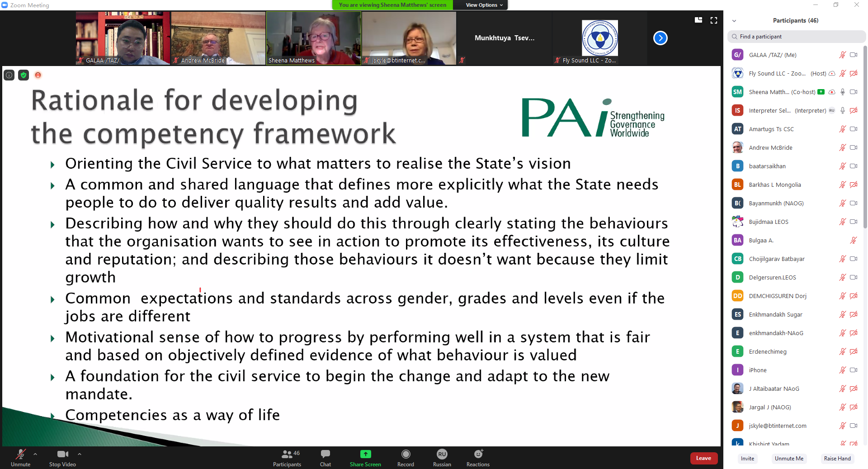Screen dimensions: 868x469
Task: Expand video options arrow next to Stop Video
Action: pyautogui.click(x=80, y=454)
